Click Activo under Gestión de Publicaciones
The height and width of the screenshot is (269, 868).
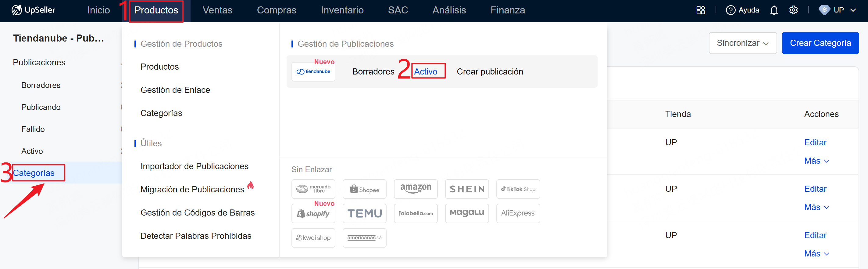tap(426, 71)
